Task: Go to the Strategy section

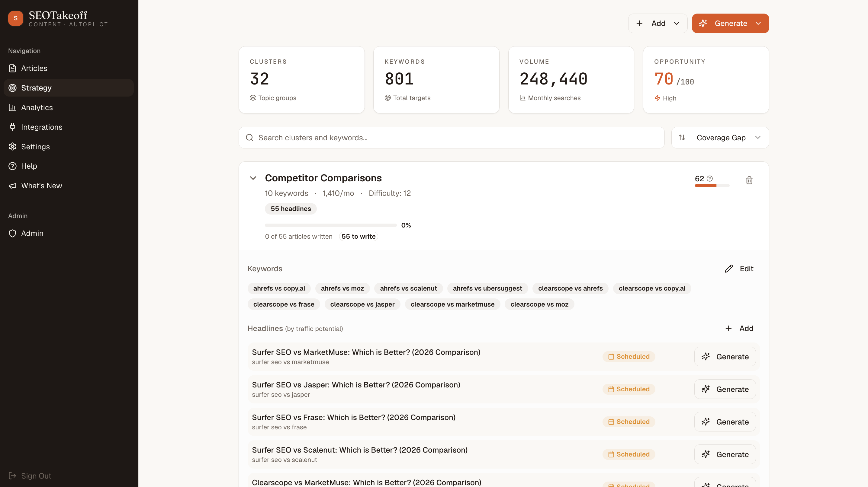Action: click(68, 88)
